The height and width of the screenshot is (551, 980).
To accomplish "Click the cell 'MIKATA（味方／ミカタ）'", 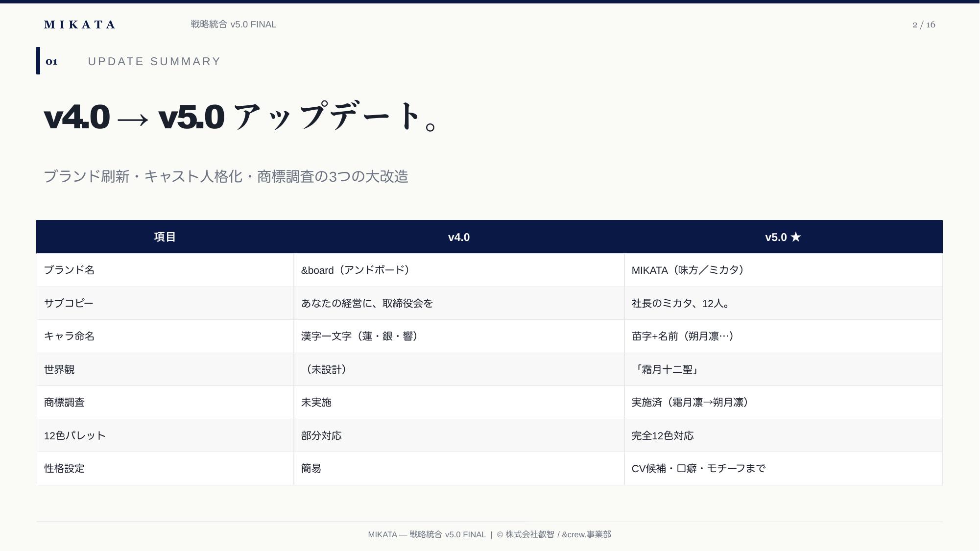I will [783, 270].
